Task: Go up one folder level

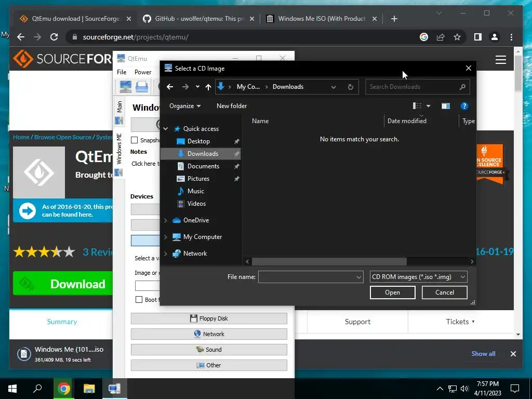Action: [x=208, y=87]
